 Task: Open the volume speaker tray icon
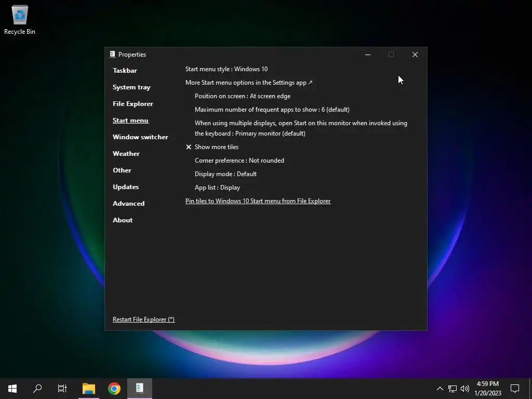click(x=465, y=389)
